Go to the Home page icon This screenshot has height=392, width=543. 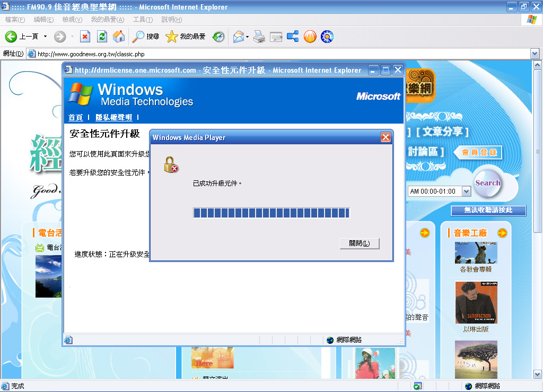point(119,37)
